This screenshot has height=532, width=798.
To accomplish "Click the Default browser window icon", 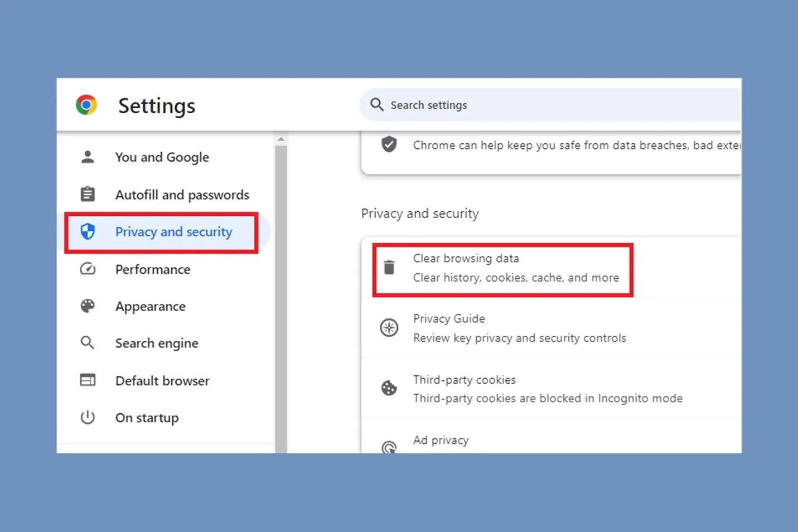I will (x=88, y=380).
